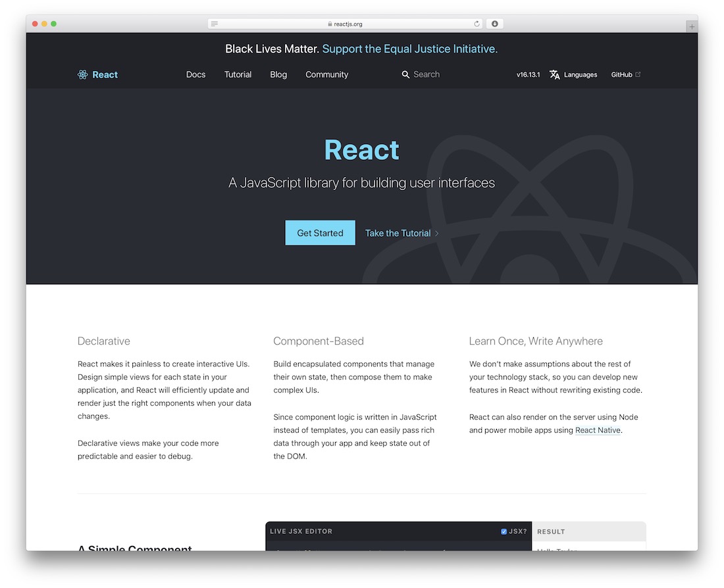Toggle the JSX? checkbox

504,531
